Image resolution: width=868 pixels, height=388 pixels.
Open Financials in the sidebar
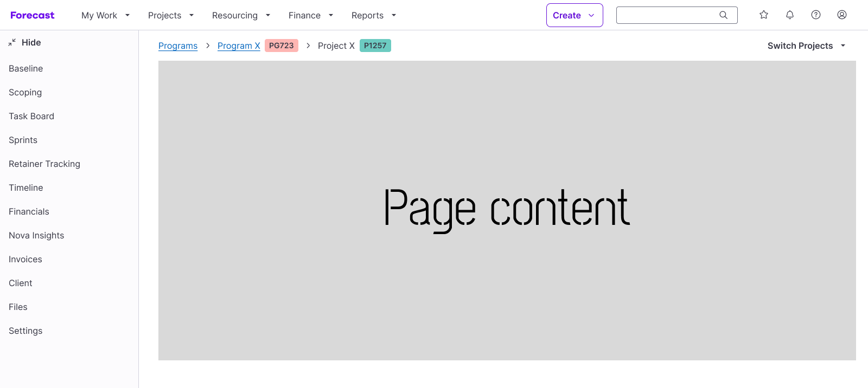pos(29,211)
